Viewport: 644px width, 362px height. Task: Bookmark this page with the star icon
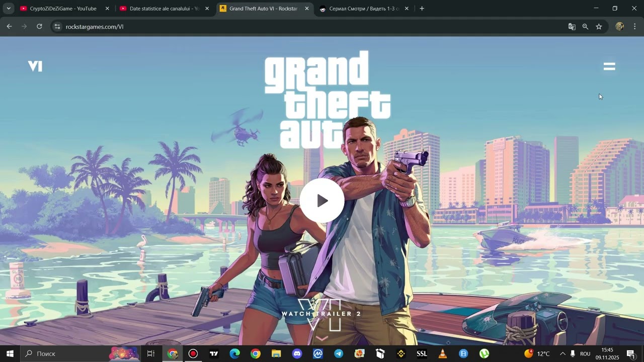pyautogui.click(x=599, y=27)
